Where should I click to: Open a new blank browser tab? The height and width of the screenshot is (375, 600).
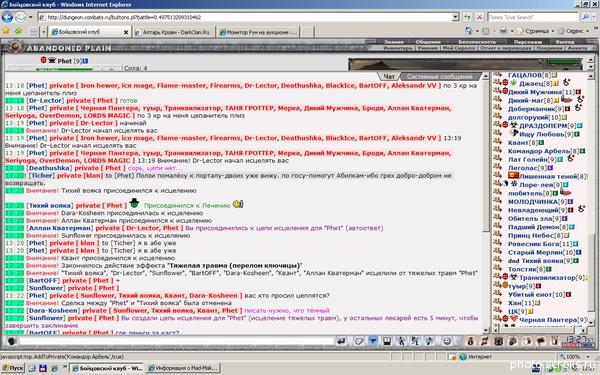click(x=307, y=32)
